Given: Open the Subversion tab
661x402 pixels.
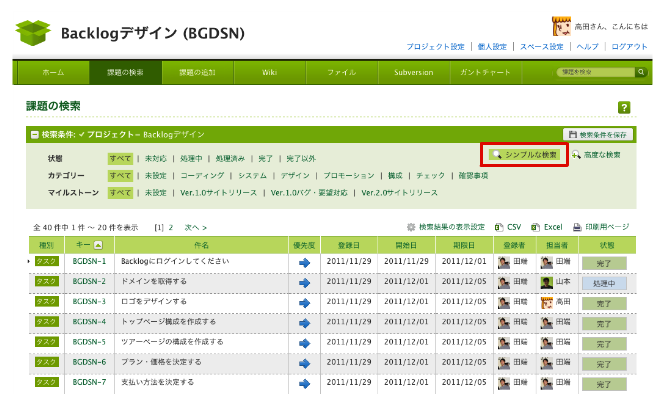Looking at the screenshot, I should [414, 72].
